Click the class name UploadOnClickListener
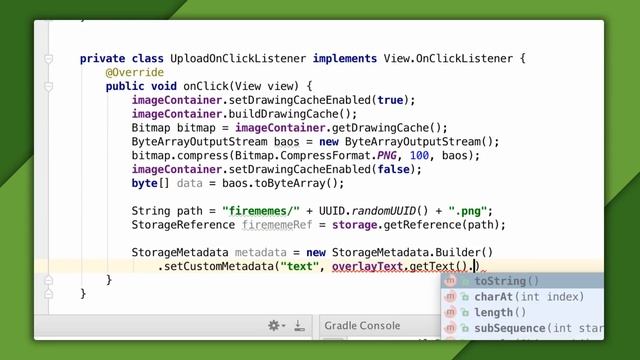This screenshot has height=360, width=640. point(238,59)
